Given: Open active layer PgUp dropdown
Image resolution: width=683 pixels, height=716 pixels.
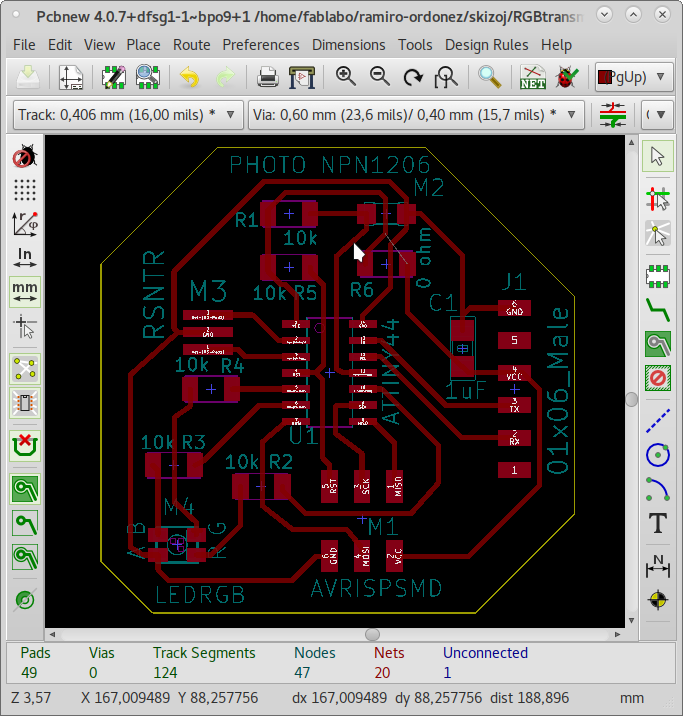Looking at the screenshot, I should click(x=634, y=77).
